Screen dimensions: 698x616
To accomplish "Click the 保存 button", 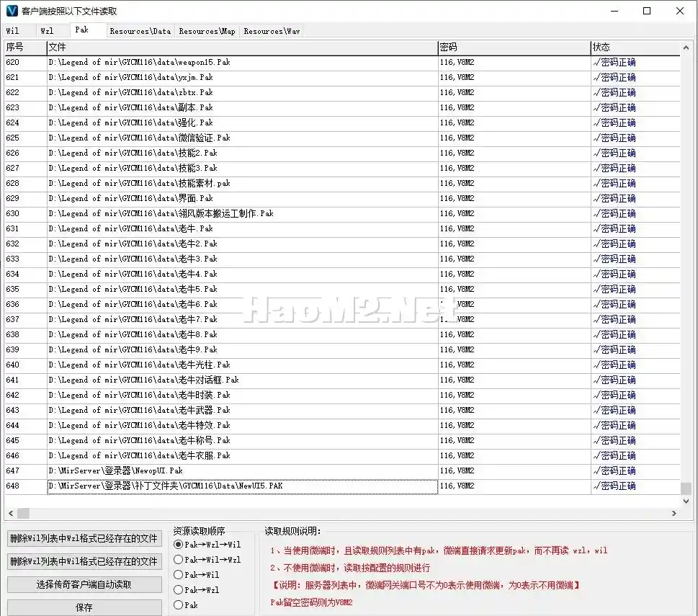I will tap(84, 607).
